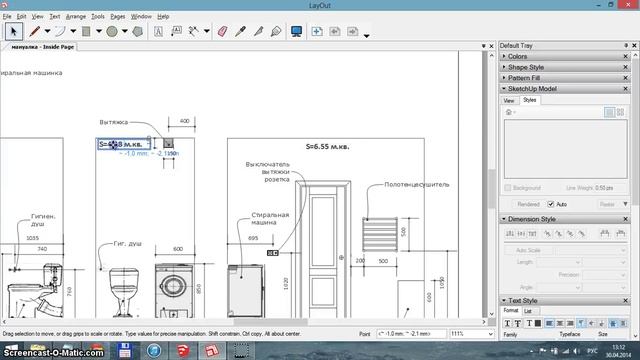Select the pink Erase tool
Screen dimensions: 640x360
222,31
